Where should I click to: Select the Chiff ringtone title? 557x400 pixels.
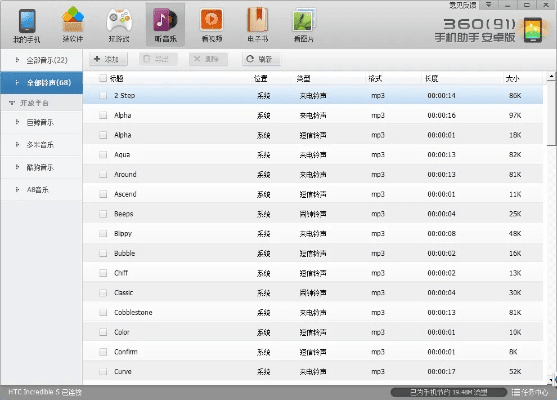coord(121,273)
